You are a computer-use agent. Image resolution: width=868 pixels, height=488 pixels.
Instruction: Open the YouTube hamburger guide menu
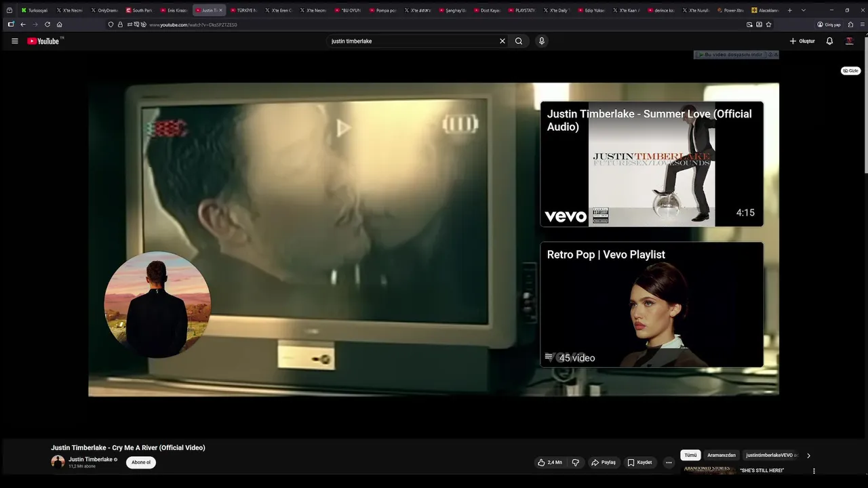15,41
